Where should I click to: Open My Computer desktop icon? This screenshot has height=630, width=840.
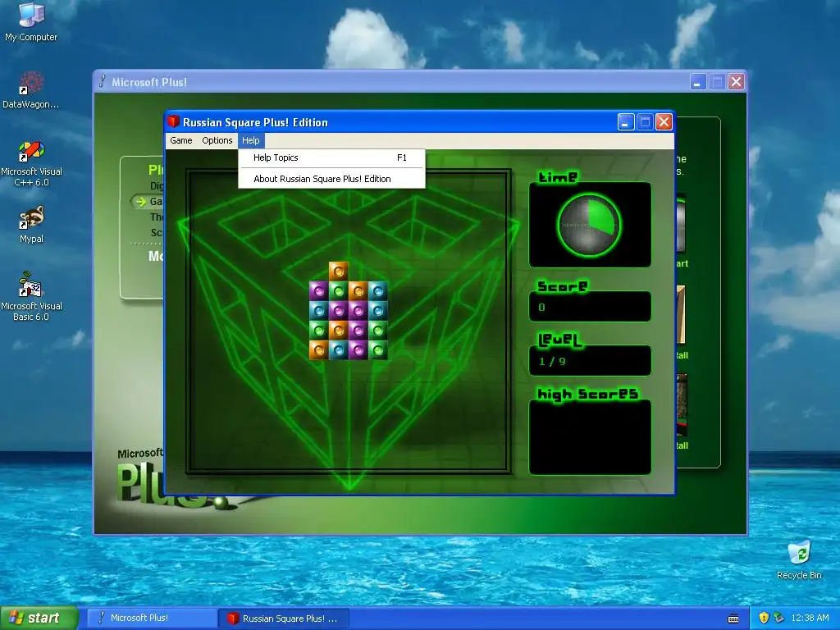point(31,22)
